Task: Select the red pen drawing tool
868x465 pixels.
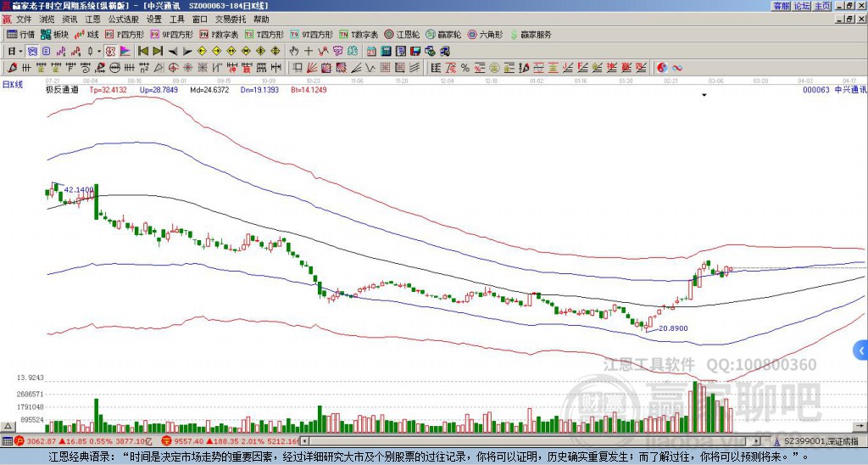Action: click(12, 68)
